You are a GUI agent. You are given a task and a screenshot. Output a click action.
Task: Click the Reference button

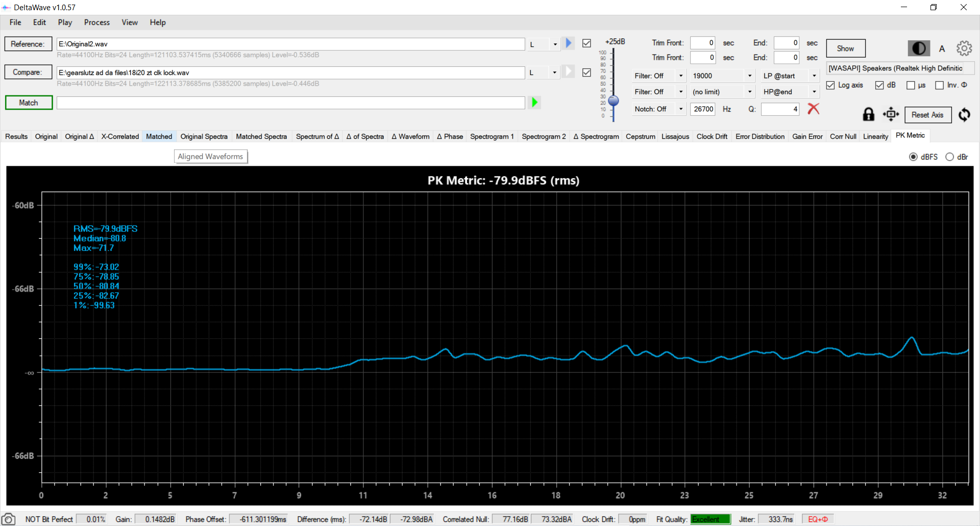[x=28, y=44]
